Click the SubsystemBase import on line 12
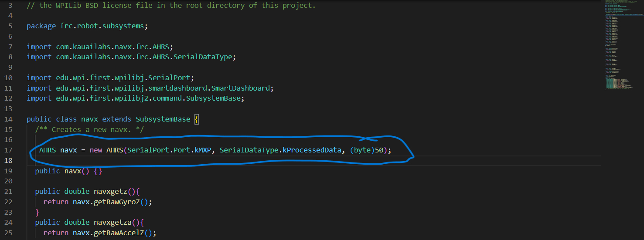The width and height of the screenshot is (644, 240). (136, 98)
